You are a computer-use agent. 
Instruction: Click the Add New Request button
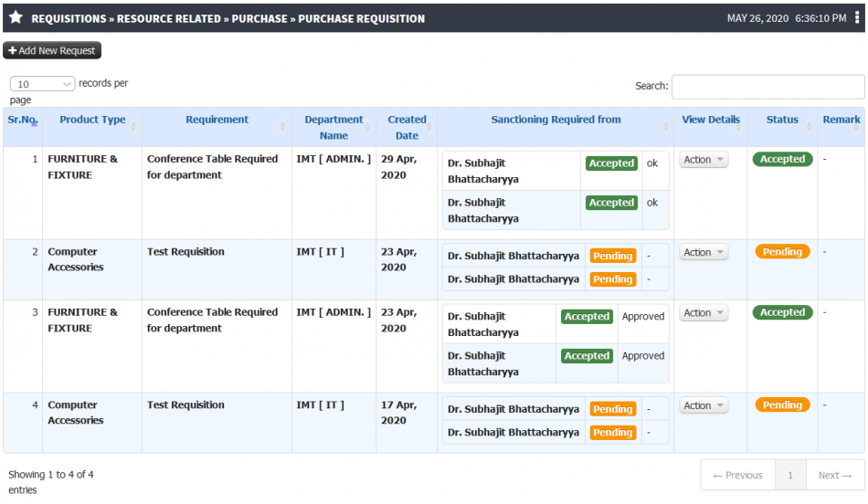tap(52, 50)
